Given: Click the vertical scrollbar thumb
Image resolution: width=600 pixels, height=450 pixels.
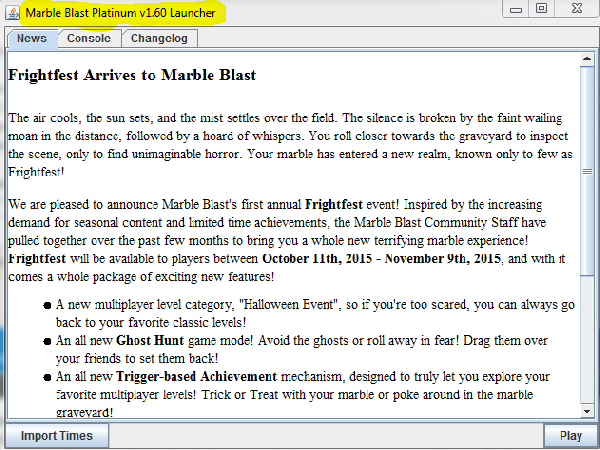Looking at the screenshot, I should (587, 171).
